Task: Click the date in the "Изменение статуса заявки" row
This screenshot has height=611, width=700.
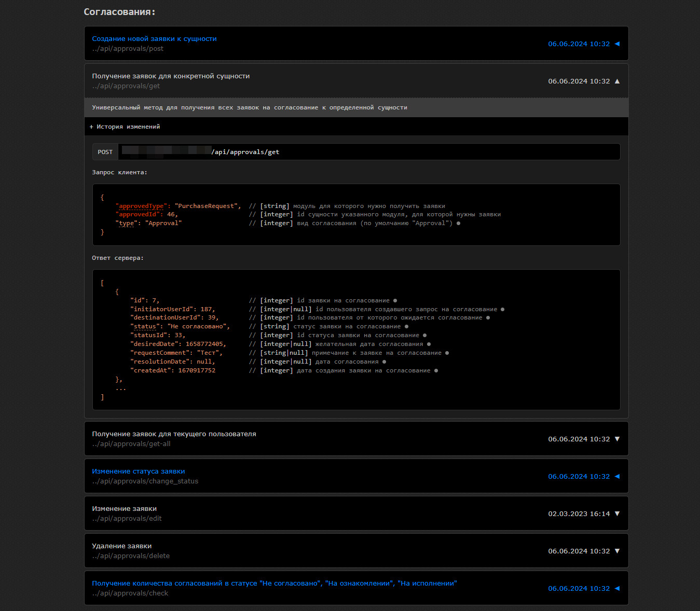Action: point(579,477)
